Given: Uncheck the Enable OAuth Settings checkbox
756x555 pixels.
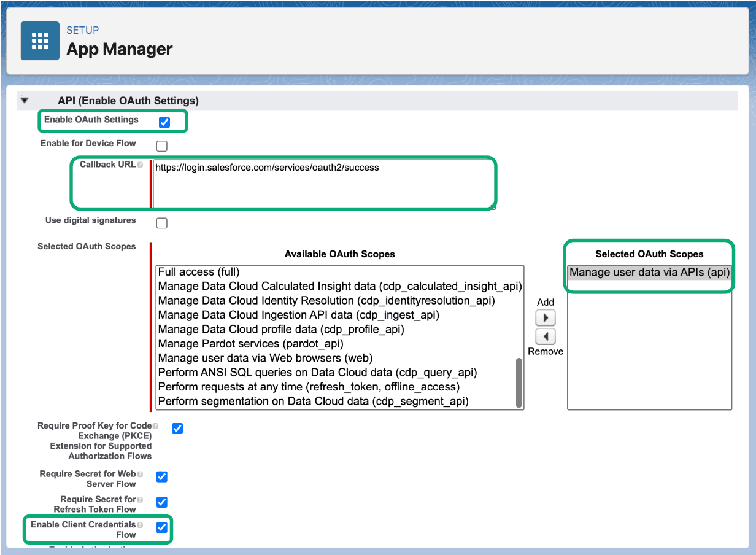Looking at the screenshot, I should 164,122.
